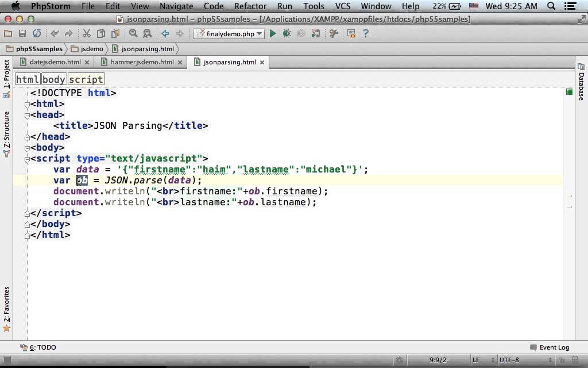The height and width of the screenshot is (368, 588).
Task: Click the background tasks sun icon in status bar
Action: [x=400, y=360]
